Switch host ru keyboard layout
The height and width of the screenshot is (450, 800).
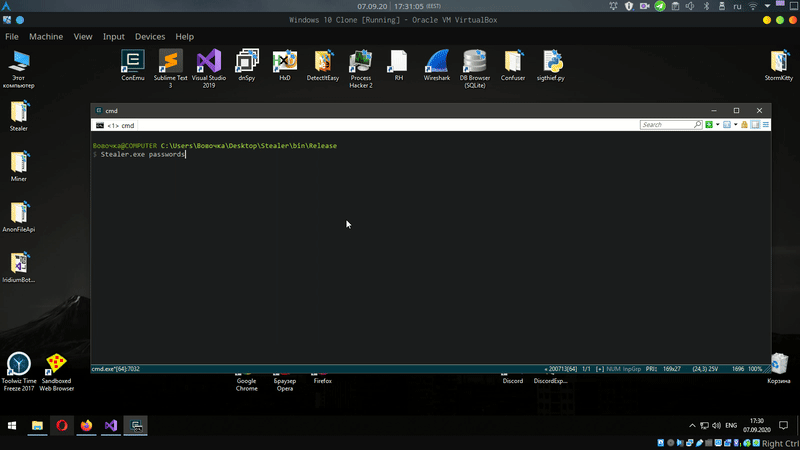click(x=737, y=6)
